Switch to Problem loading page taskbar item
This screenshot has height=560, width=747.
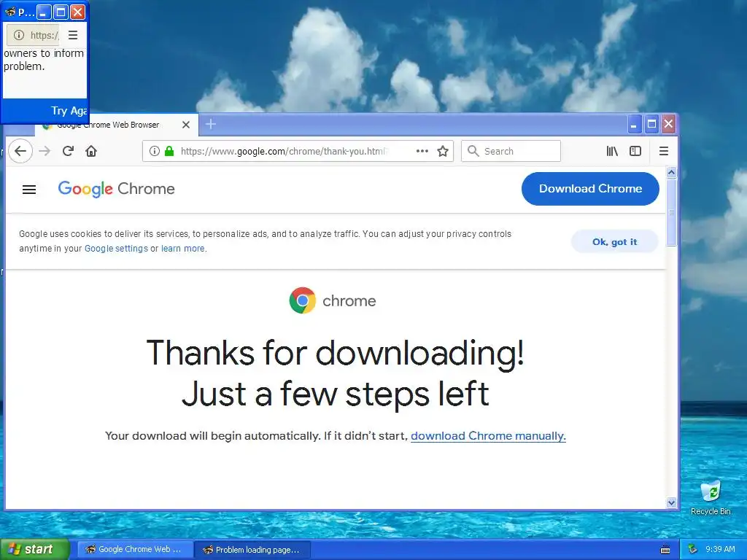pyautogui.click(x=252, y=550)
